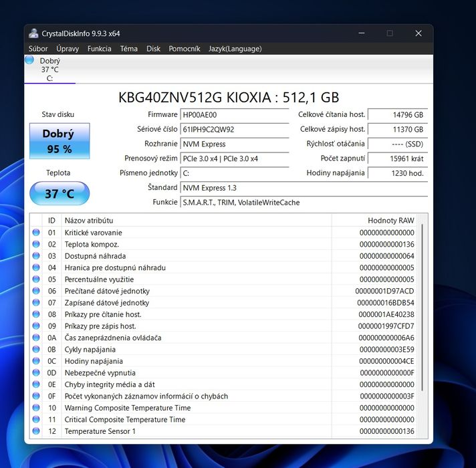Click status orb for Zapísané dátové jednotky

click(36, 303)
